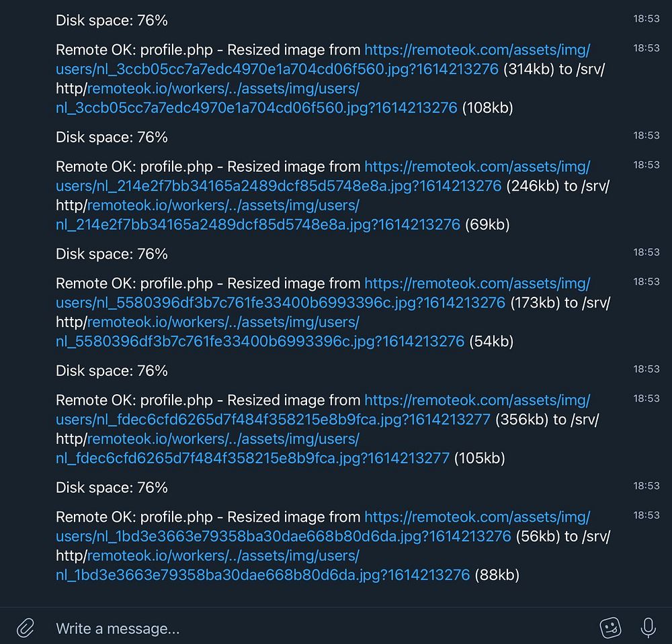Click the resized size text (88kb)

497,576
